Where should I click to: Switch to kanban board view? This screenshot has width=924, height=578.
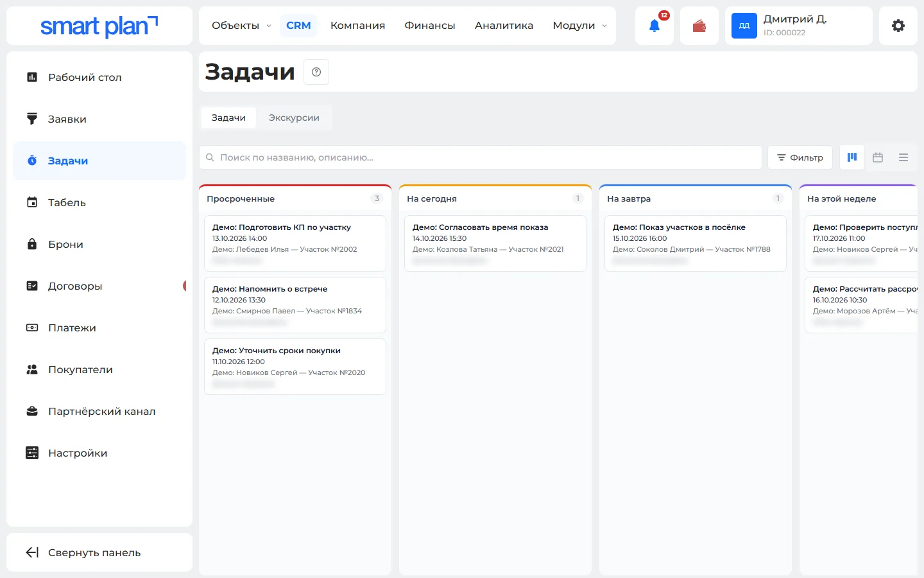(x=852, y=157)
